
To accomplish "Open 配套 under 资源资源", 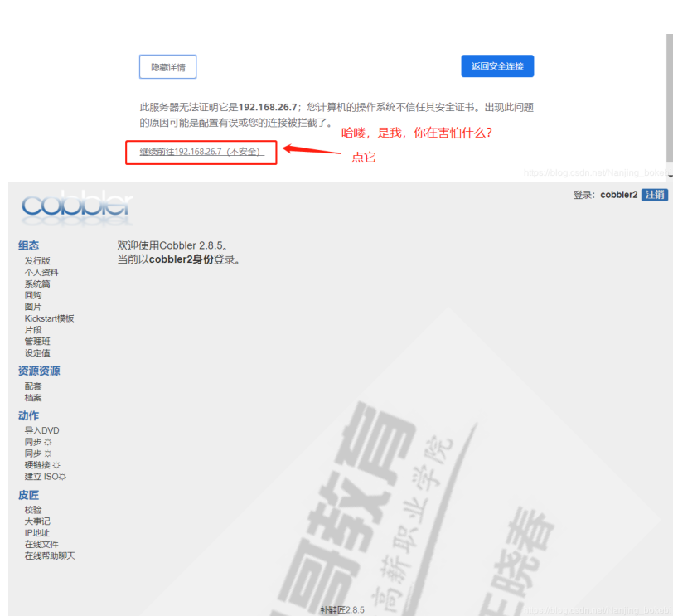I will [33, 386].
